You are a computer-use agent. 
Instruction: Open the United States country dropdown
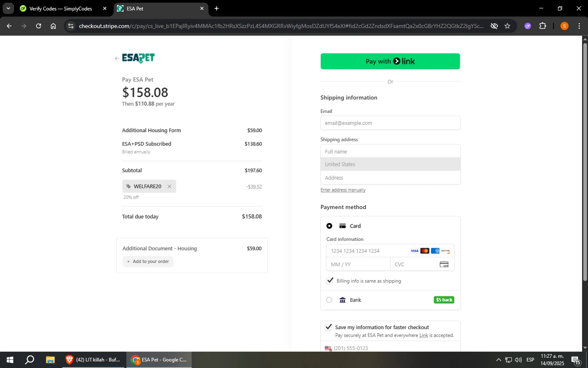390,164
